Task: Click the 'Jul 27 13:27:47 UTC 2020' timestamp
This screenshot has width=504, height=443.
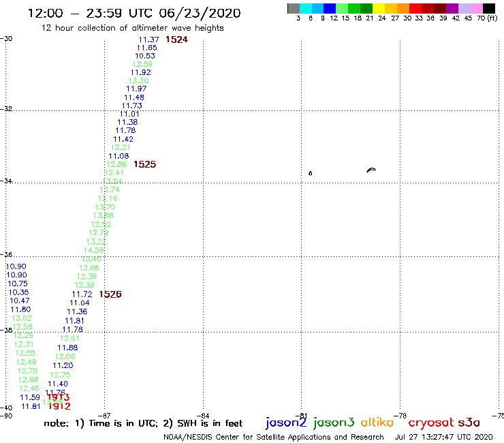Action: click(443, 437)
